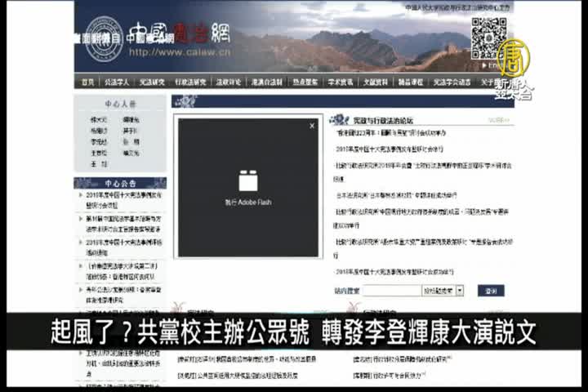This screenshot has width=588, height=392.
Task: Open the 行政法研究 navigation tab
Action: 190,82
